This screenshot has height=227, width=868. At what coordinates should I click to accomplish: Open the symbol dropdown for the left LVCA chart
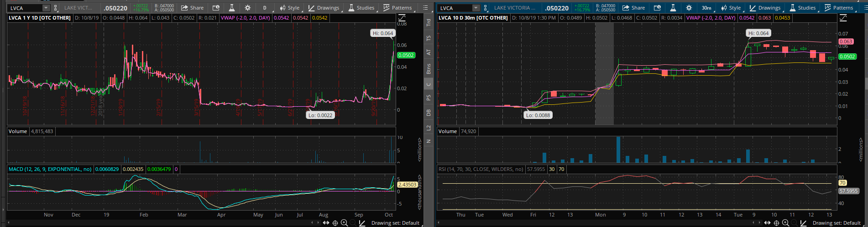(x=46, y=8)
